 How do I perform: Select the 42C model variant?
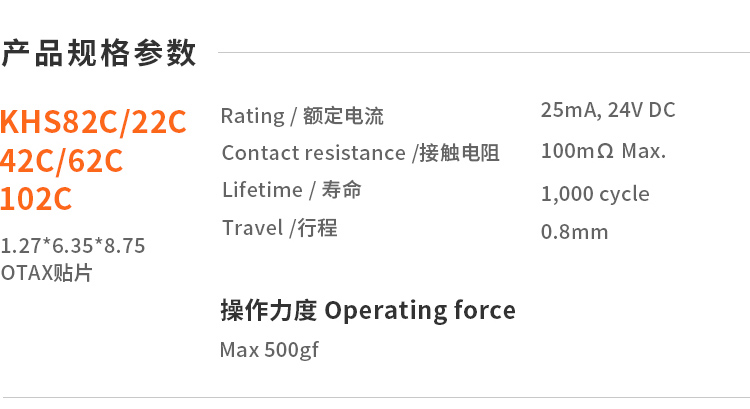28,160
